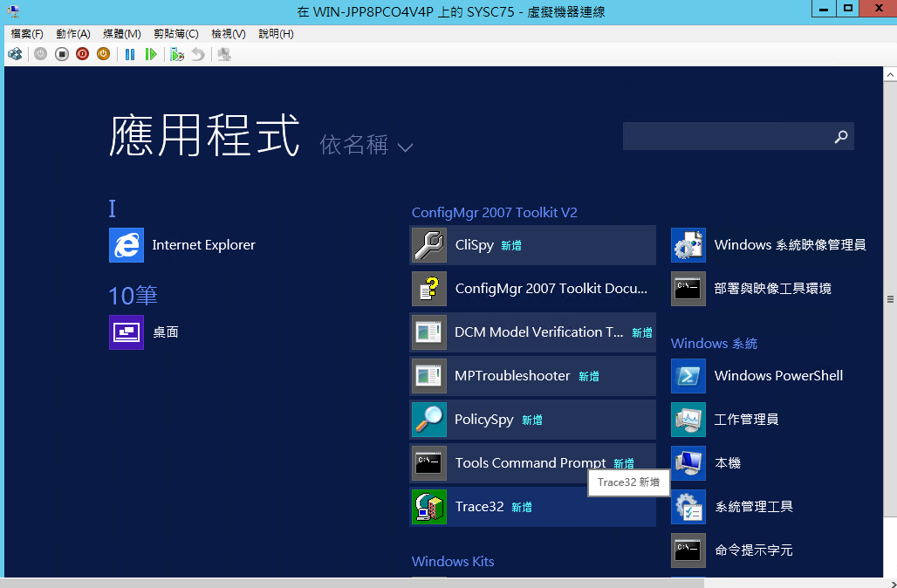The height and width of the screenshot is (588, 897).
Task: Open the 檔案(F) menu
Action: [x=27, y=34]
